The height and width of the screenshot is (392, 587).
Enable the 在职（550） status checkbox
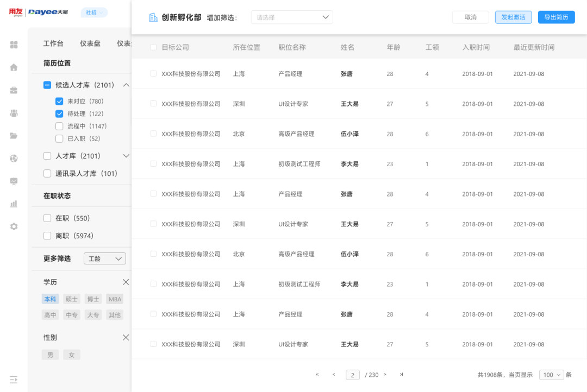pos(48,218)
